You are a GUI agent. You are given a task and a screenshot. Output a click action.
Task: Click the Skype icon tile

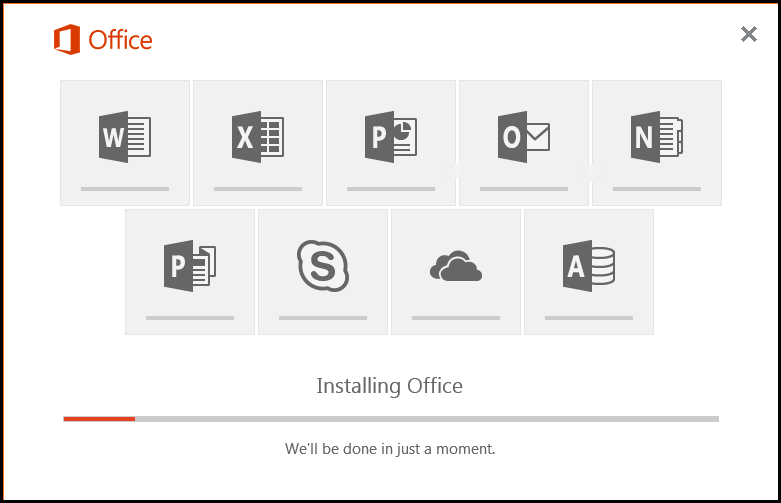click(x=323, y=272)
